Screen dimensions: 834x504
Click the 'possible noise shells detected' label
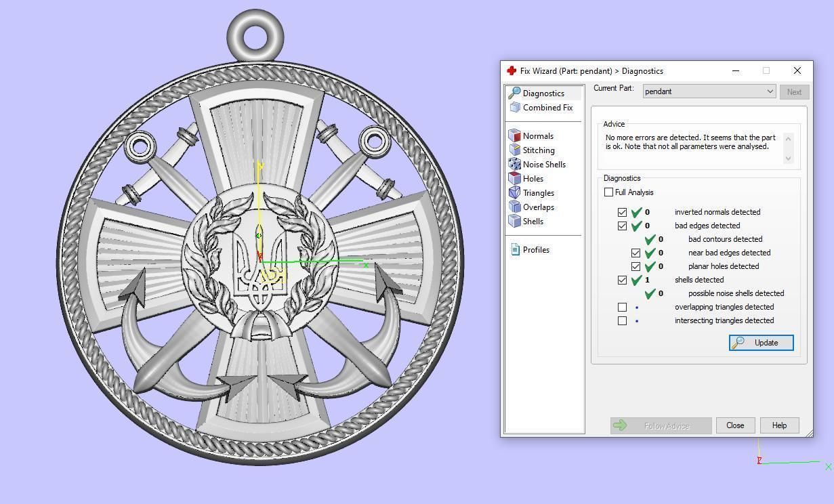(736, 293)
